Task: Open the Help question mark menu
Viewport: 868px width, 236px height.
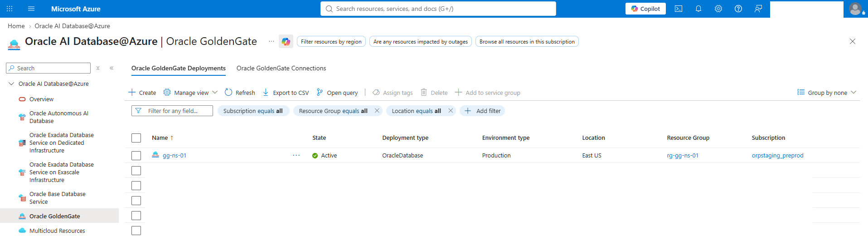Action: [x=738, y=9]
